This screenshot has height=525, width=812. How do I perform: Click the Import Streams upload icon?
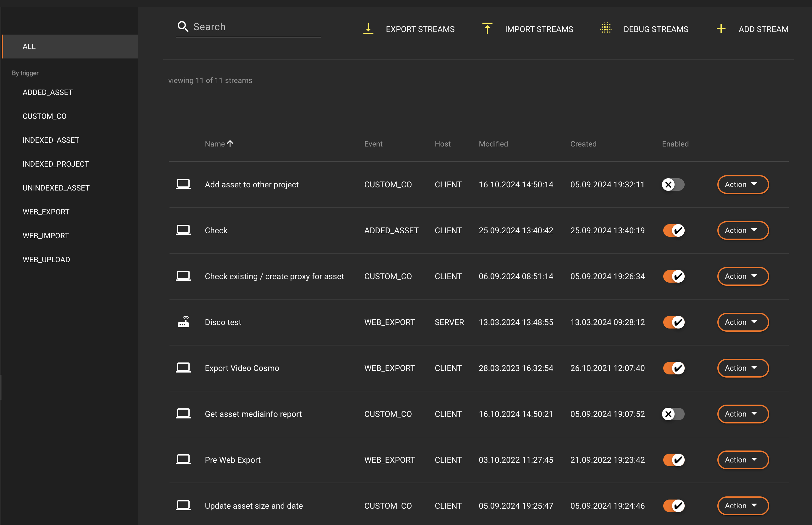click(487, 29)
